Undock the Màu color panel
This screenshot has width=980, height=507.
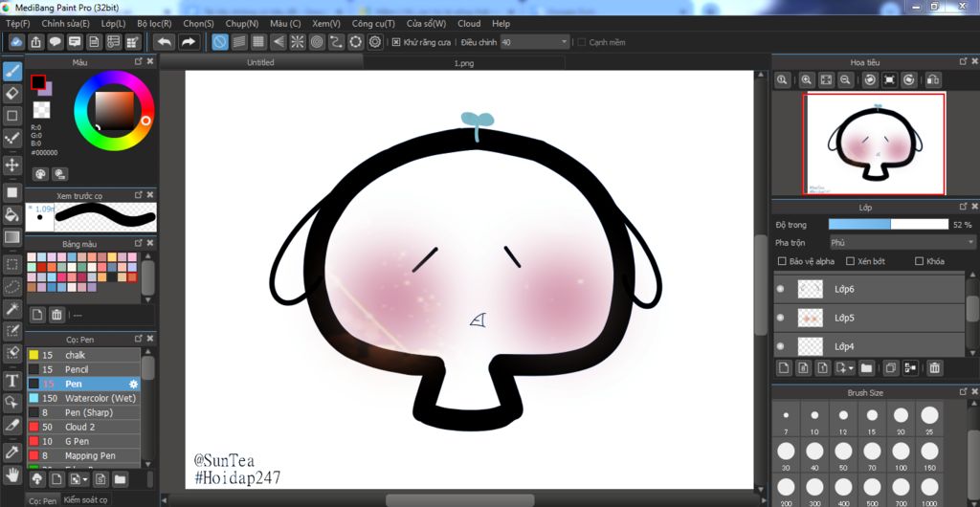[x=139, y=61]
